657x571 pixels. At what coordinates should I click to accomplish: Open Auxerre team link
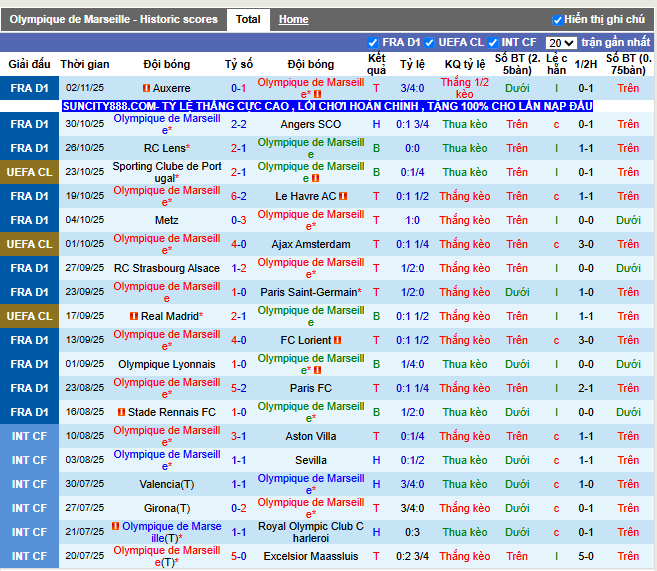point(171,88)
